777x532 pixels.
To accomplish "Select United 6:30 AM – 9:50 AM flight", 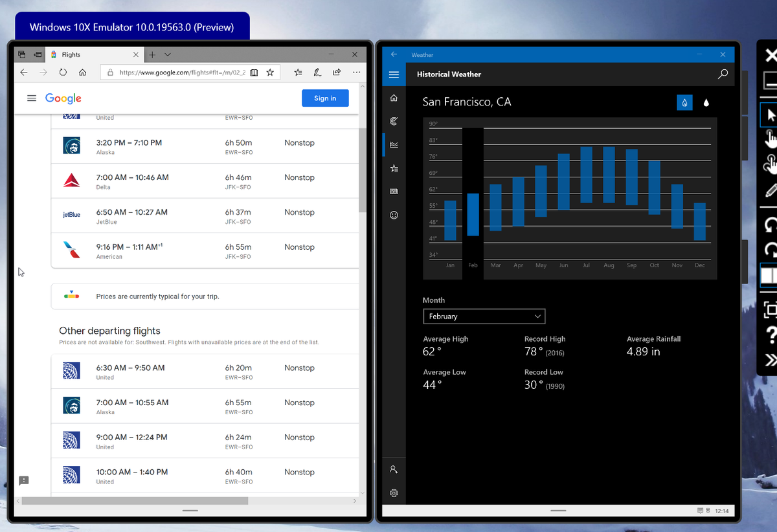I will (x=205, y=371).
